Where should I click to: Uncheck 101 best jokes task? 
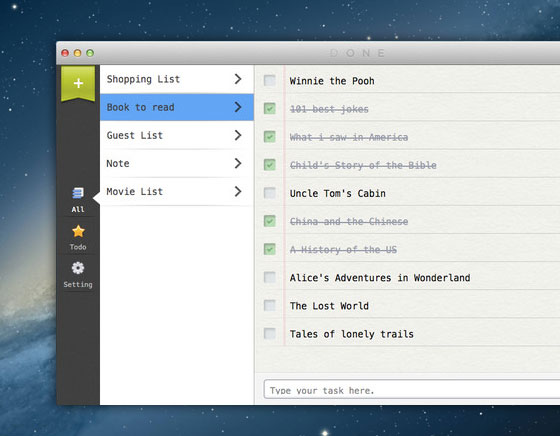[x=270, y=108]
